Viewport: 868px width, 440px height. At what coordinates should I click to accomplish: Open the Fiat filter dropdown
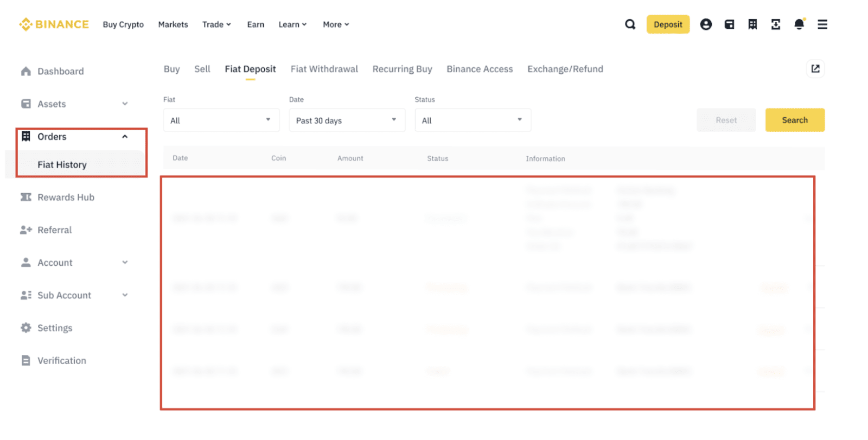pos(221,120)
